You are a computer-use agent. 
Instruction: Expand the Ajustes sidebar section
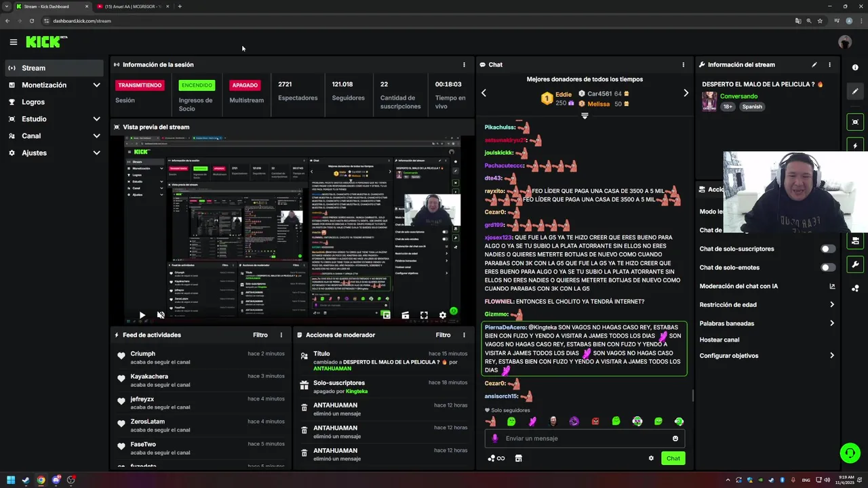tap(54, 152)
